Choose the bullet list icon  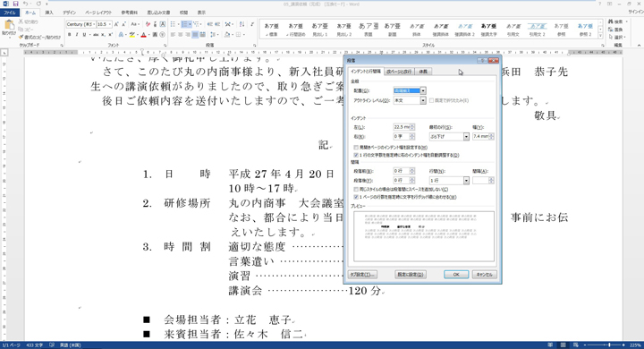(174, 25)
